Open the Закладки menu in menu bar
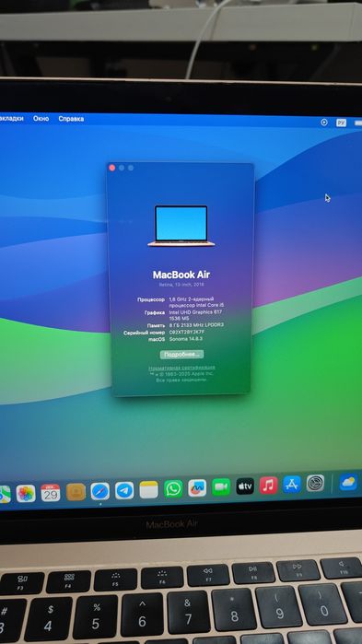Image resolution: width=362 pixels, height=644 pixels. point(11,118)
